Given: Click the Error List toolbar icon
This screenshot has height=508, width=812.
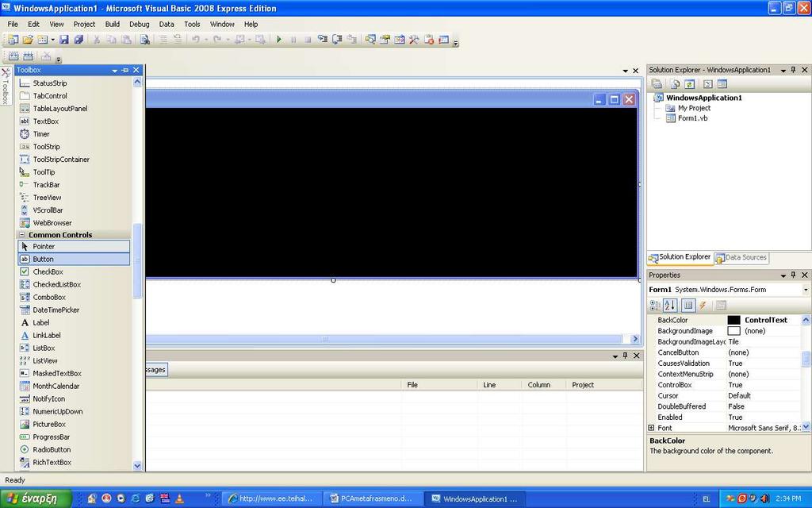Looking at the screenshot, I should click(x=429, y=40).
